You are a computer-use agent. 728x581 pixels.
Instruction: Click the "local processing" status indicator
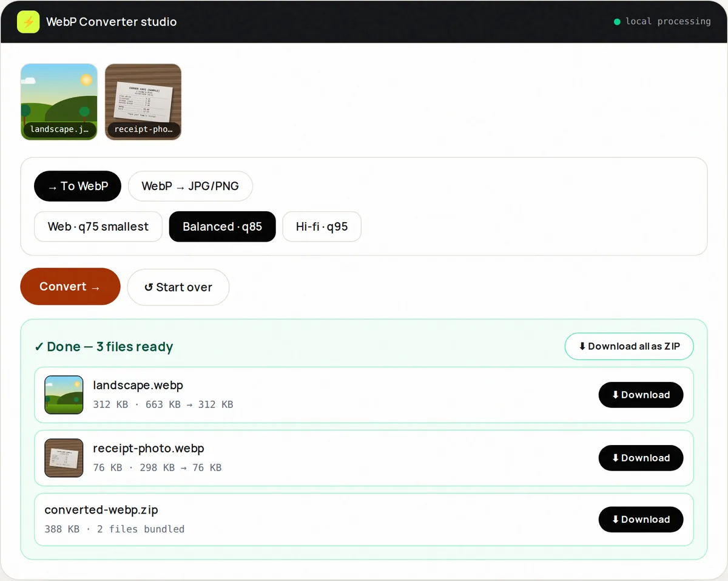coord(662,21)
